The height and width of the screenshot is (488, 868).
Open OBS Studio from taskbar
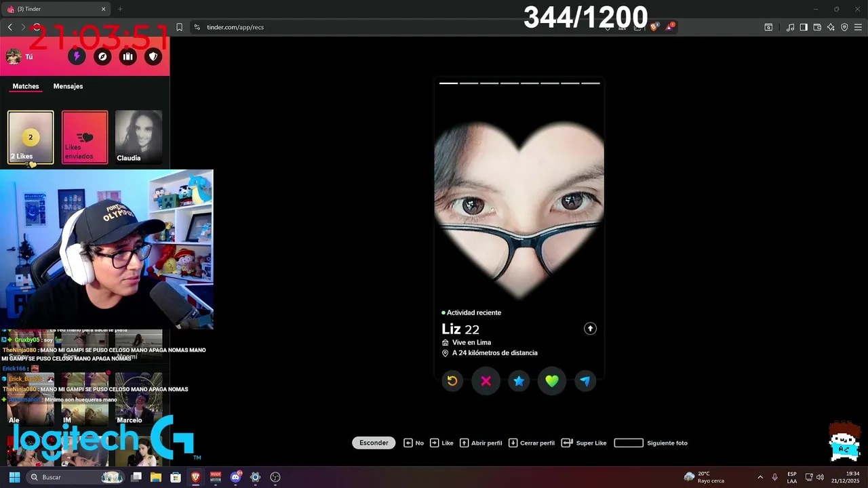pos(275,477)
